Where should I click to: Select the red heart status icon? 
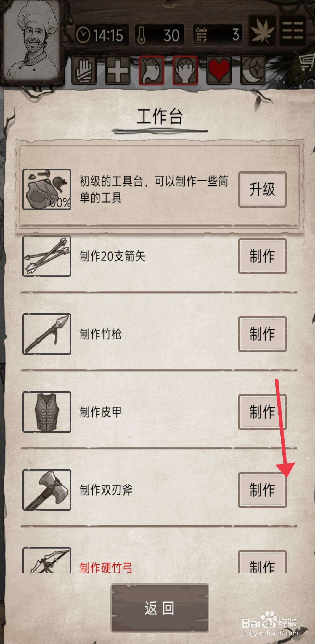(x=219, y=70)
